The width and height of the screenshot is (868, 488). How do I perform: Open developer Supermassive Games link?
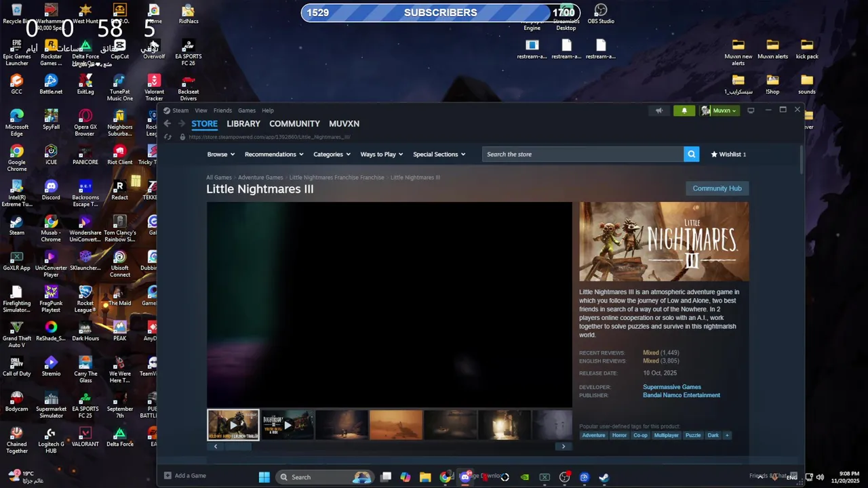[672, 387]
